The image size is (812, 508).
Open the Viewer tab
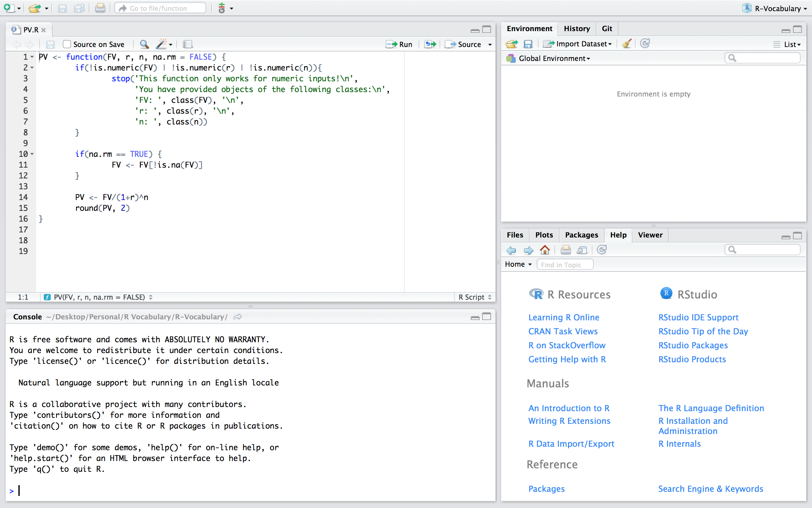[x=650, y=235]
